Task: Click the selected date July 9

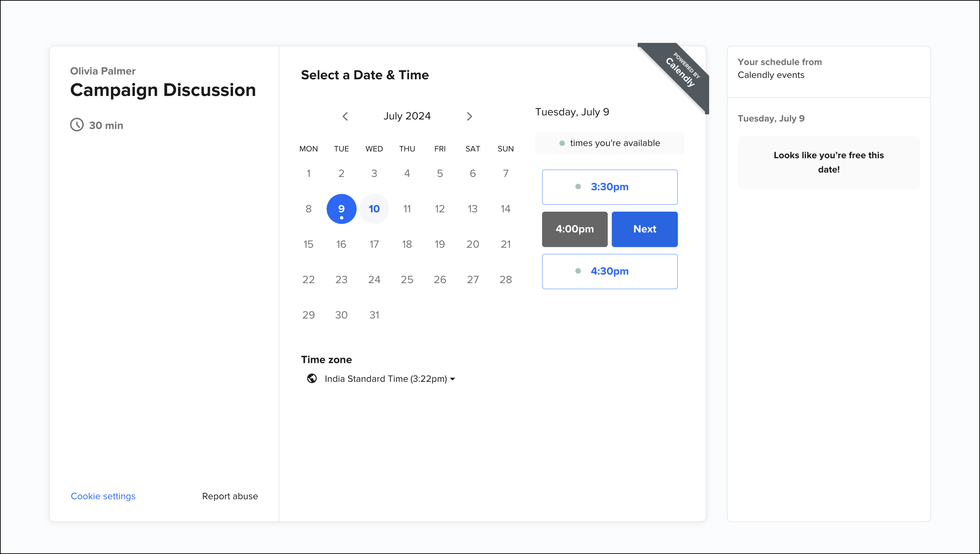Action: [x=341, y=209]
